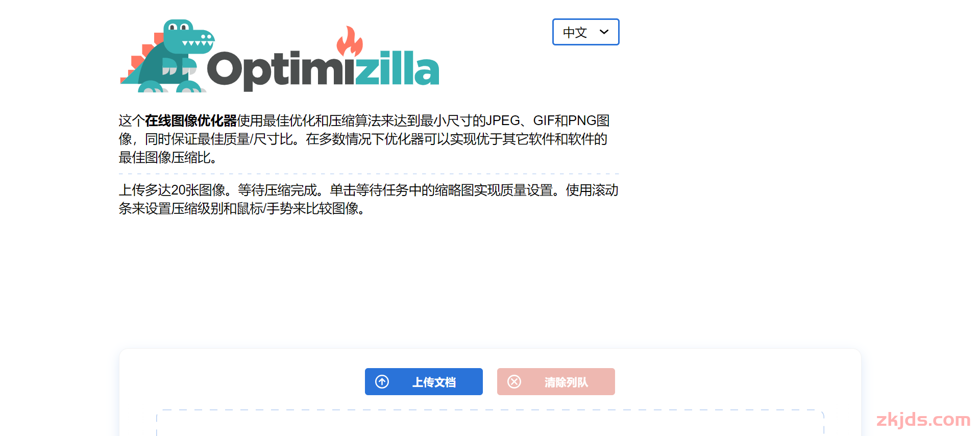Click the 上传多达20张图像 instructions paragraph

[x=369, y=200]
